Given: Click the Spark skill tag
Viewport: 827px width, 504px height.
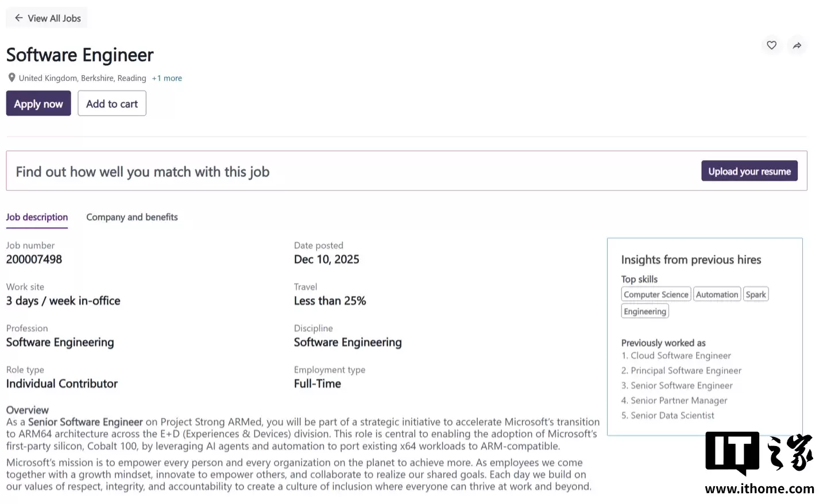Looking at the screenshot, I should [x=755, y=294].
